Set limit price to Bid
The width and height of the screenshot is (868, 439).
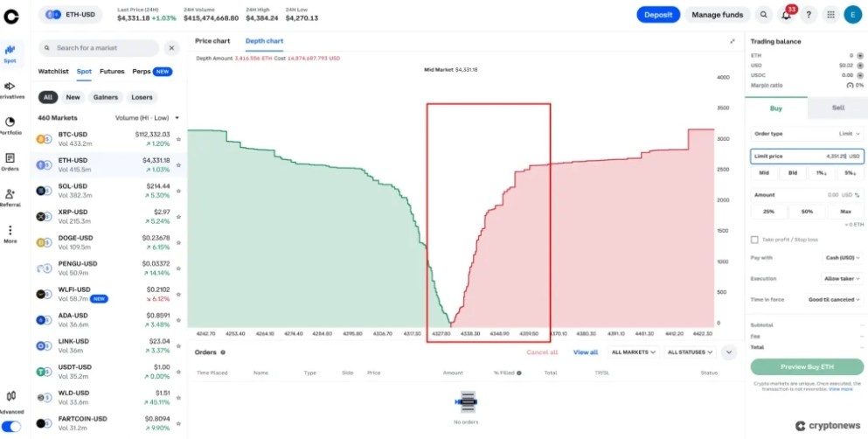click(x=793, y=173)
